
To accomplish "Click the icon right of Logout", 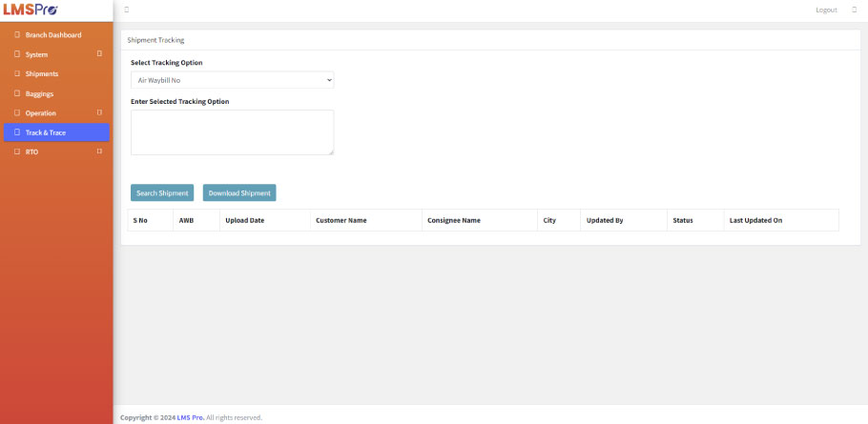I will pyautogui.click(x=854, y=10).
